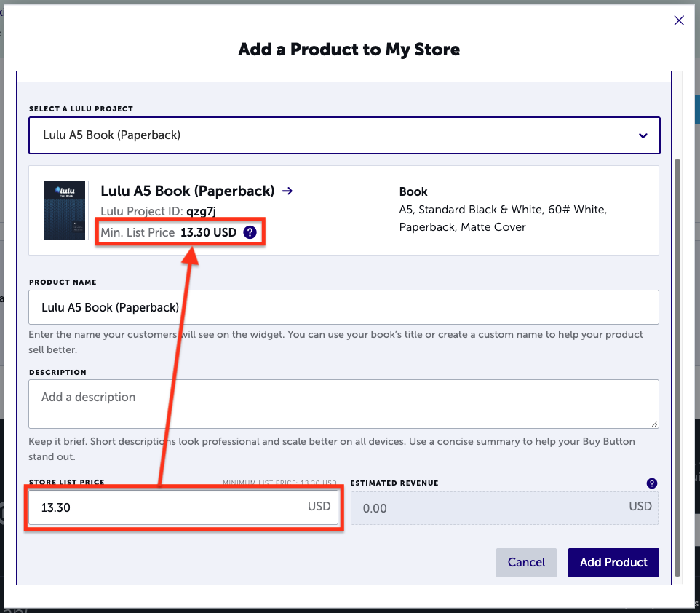Image resolution: width=700 pixels, height=613 pixels.
Task: Click the Add Product button
Action: coord(613,563)
